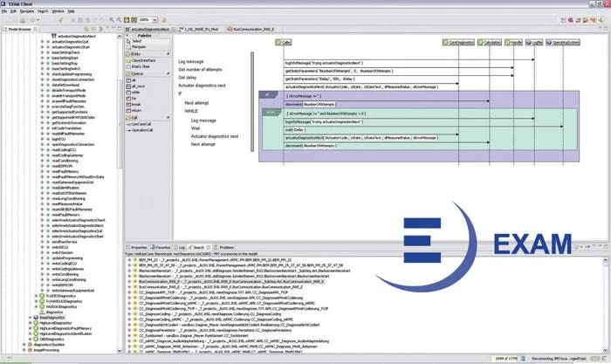Switch to the Favorites tab

(161, 248)
